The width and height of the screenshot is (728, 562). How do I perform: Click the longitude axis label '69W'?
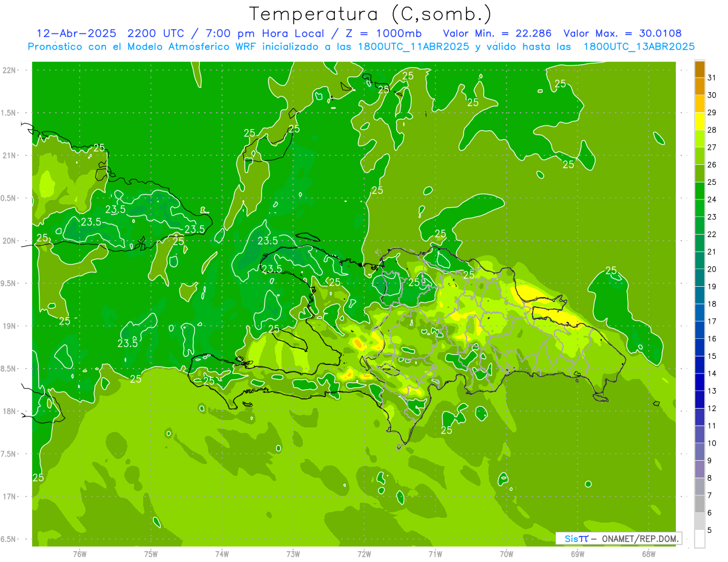click(x=578, y=554)
